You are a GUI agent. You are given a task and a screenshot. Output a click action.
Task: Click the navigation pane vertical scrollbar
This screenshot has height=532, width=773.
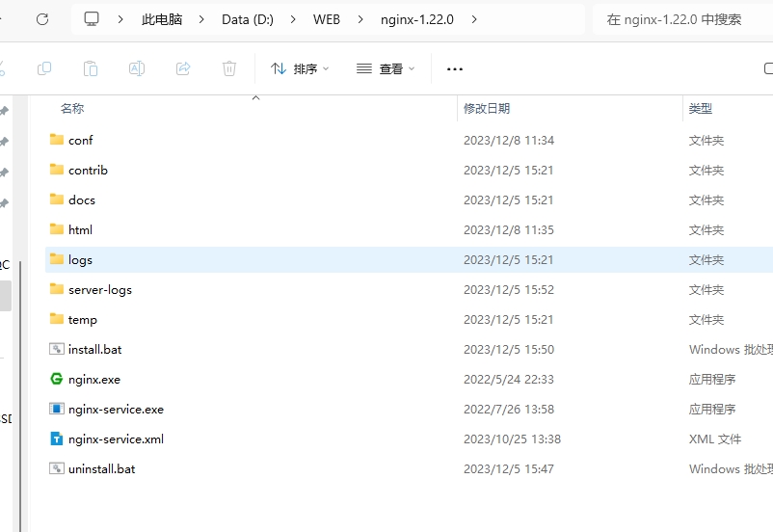pos(20,395)
